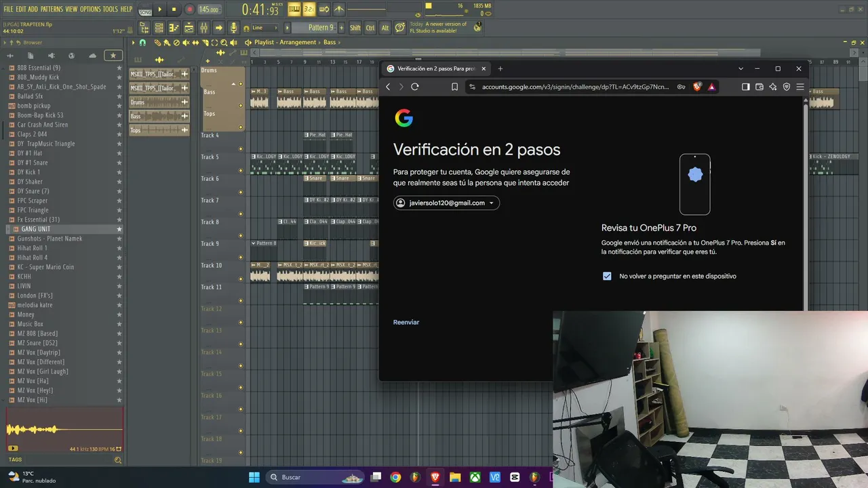Go back in Brave browser
The height and width of the screenshot is (488, 868).
click(388, 87)
